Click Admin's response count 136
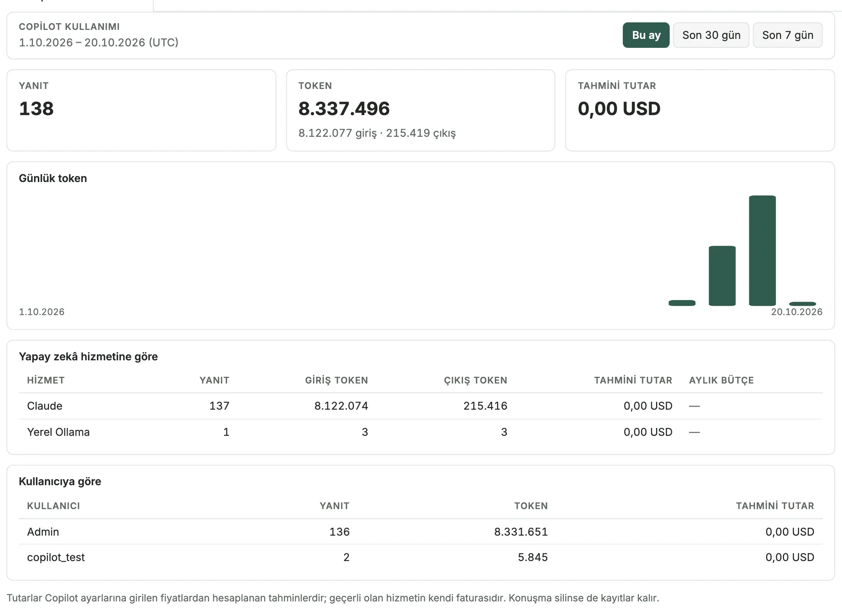Image resolution: width=842 pixels, height=616 pixels. (x=339, y=532)
